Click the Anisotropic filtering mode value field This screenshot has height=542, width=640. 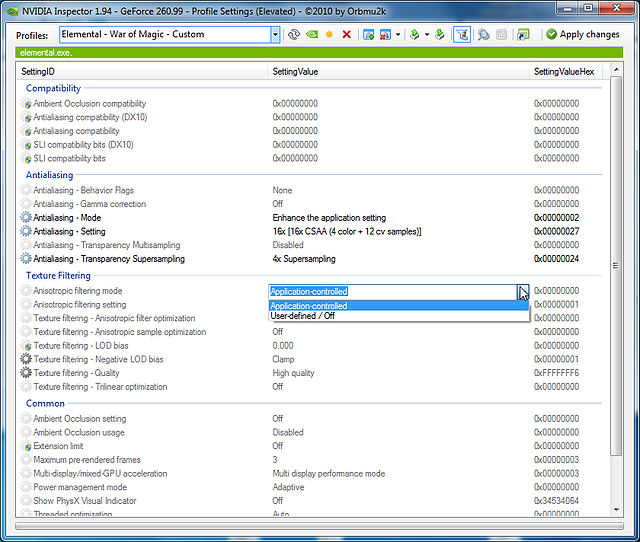[393, 292]
